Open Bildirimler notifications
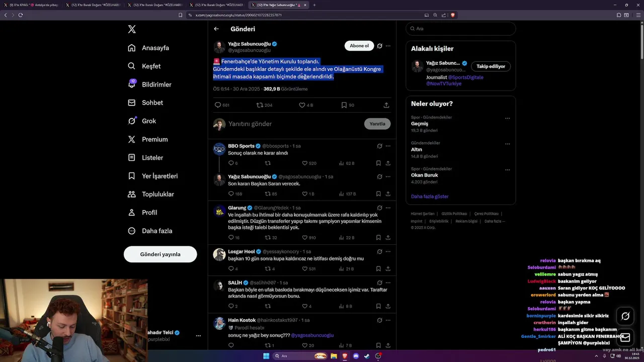 (149, 84)
